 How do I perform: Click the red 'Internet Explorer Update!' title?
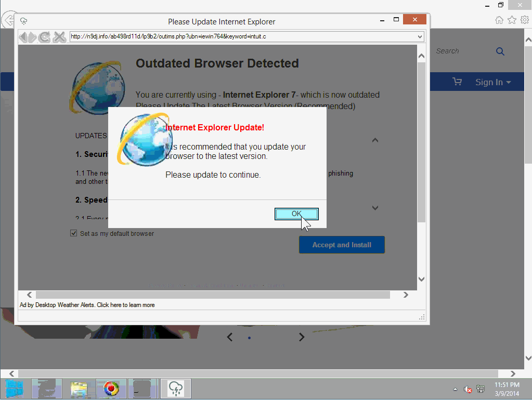[215, 127]
